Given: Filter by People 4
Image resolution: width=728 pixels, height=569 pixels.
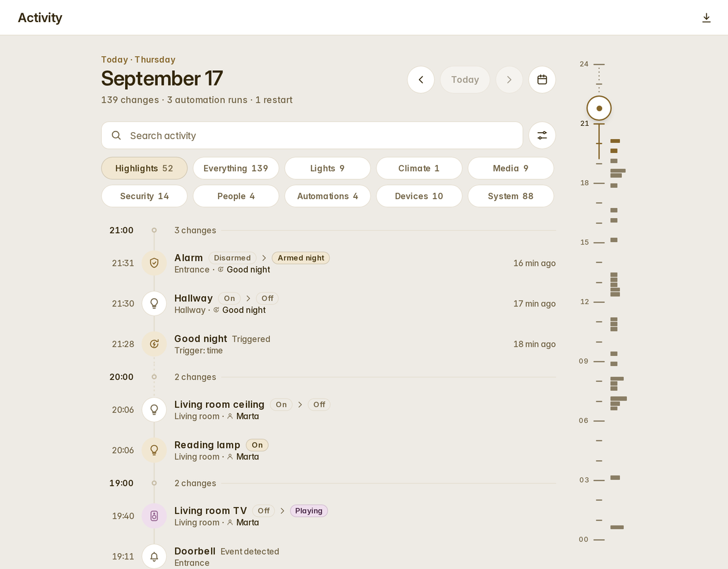Looking at the screenshot, I should coord(236,196).
